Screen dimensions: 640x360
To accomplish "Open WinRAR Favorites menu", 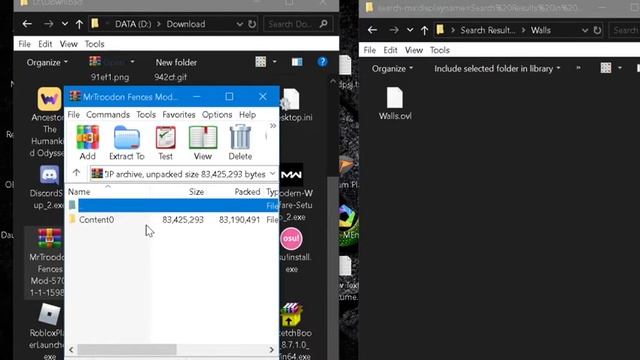I will click(179, 115).
